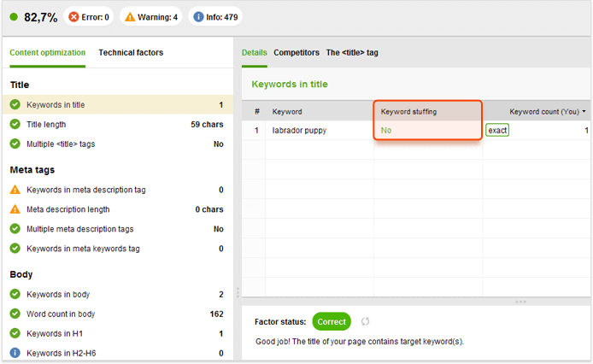
Task: Open the Keyword count (You) column dropdown arrow
Action: coord(584,112)
